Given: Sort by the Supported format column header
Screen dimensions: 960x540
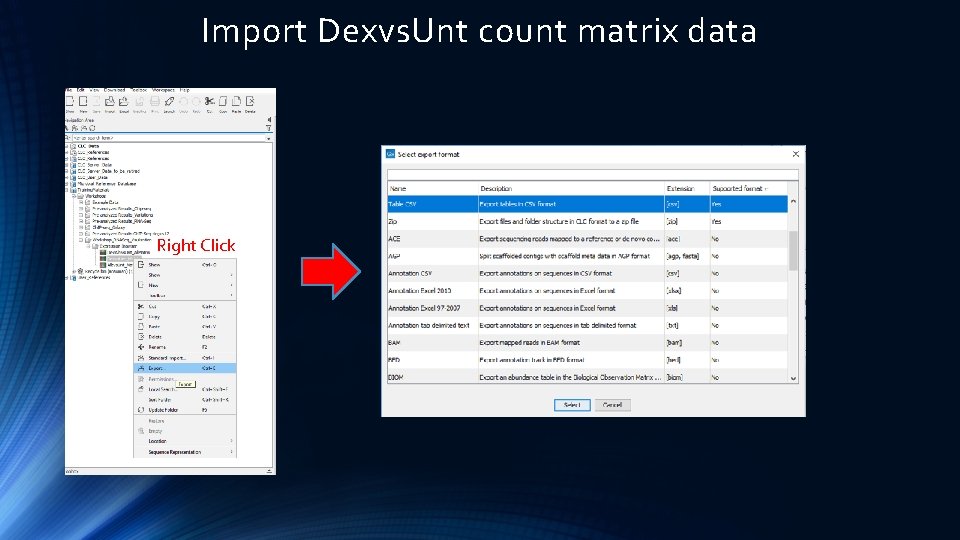Looking at the screenshot, I should (x=748, y=189).
